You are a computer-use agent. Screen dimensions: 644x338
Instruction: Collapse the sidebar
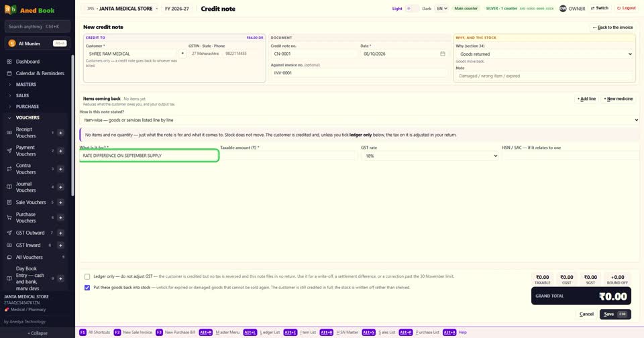[38, 333]
